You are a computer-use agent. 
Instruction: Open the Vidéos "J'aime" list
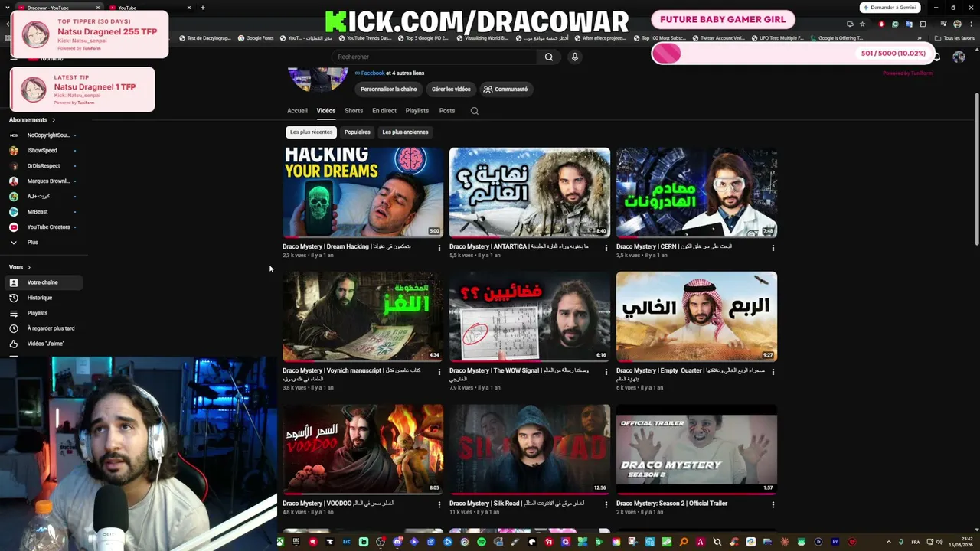pos(45,344)
